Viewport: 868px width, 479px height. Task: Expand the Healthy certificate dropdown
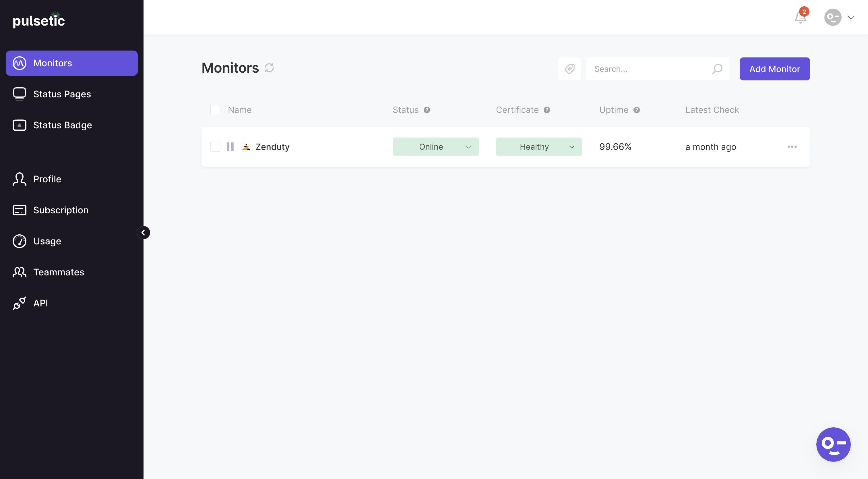pyautogui.click(x=538, y=147)
